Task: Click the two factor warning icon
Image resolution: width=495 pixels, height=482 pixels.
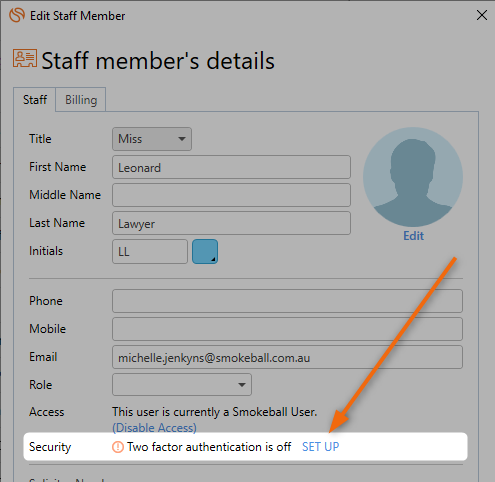Action: point(118,447)
